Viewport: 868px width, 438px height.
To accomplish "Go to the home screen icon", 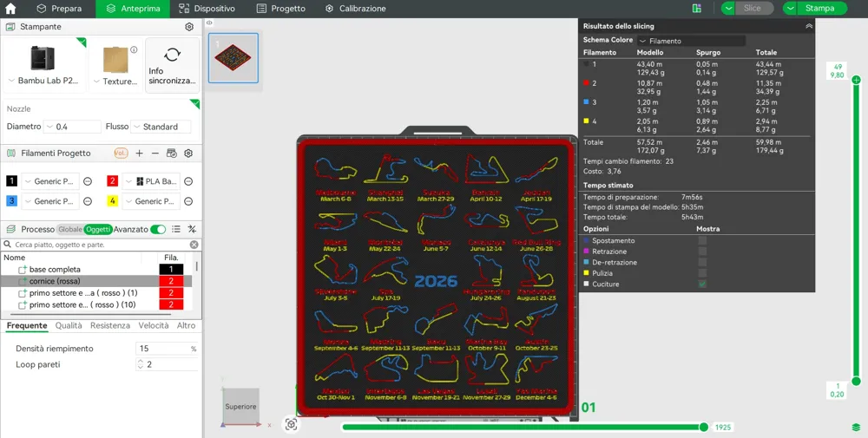I will click(10, 9).
